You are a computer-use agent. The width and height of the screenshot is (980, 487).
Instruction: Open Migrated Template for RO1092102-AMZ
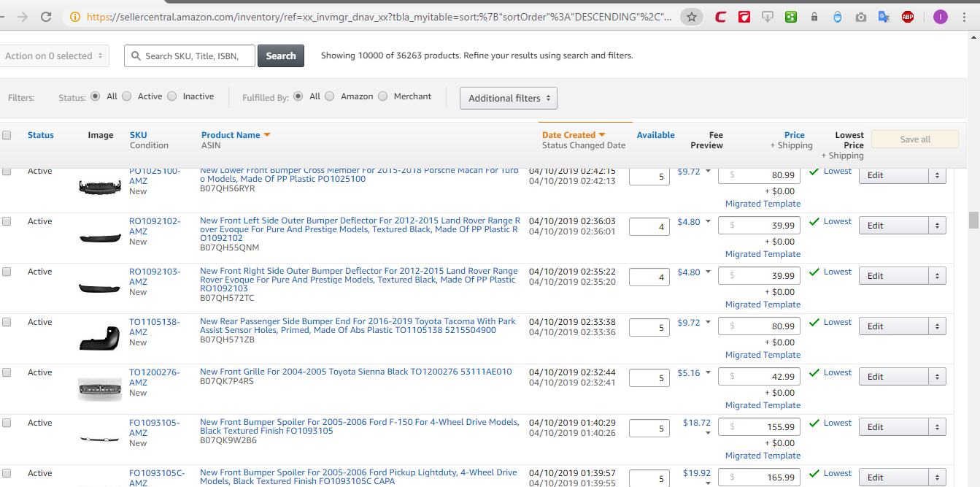click(x=763, y=253)
